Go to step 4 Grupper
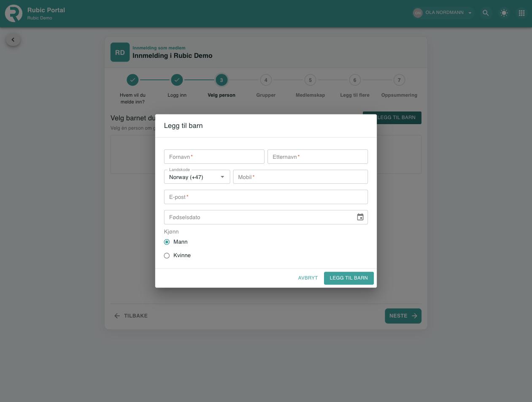The width and height of the screenshot is (532, 402). [x=266, y=80]
